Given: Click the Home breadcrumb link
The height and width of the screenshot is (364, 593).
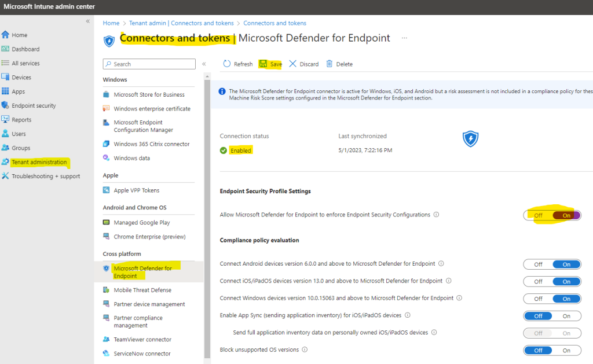Looking at the screenshot, I should [x=111, y=23].
